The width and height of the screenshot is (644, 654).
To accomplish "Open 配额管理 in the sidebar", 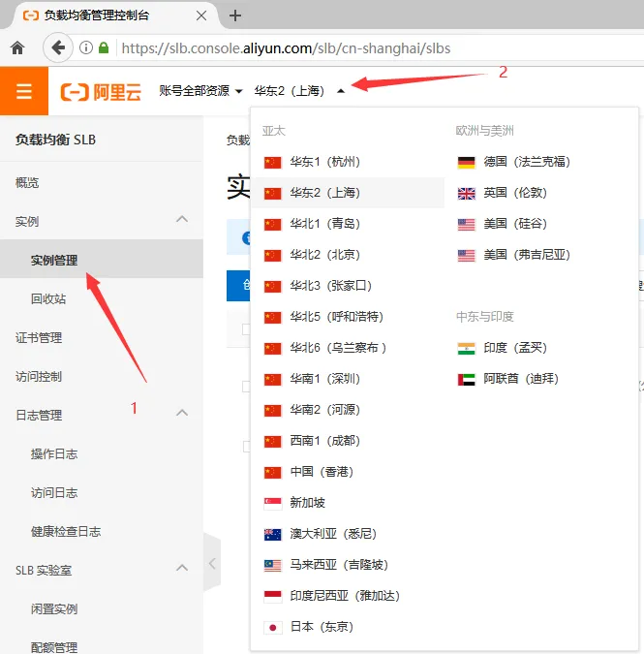I will pos(54,647).
